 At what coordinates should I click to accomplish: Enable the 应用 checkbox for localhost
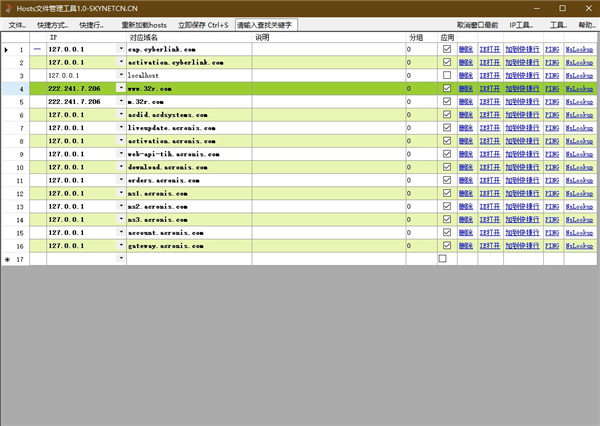tap(446, 75)
